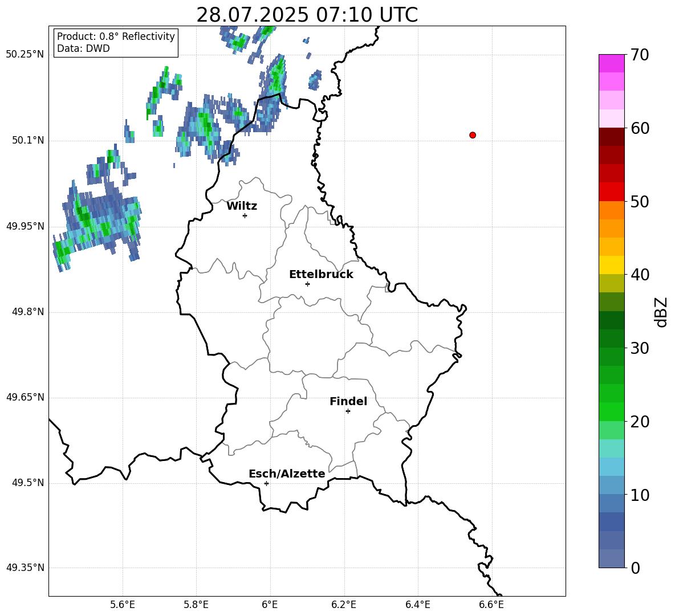Image resolution: width=675 pixels, height=616 pixels.
Task: Click the Wiltz location cross marker
Action: point(245,215)
